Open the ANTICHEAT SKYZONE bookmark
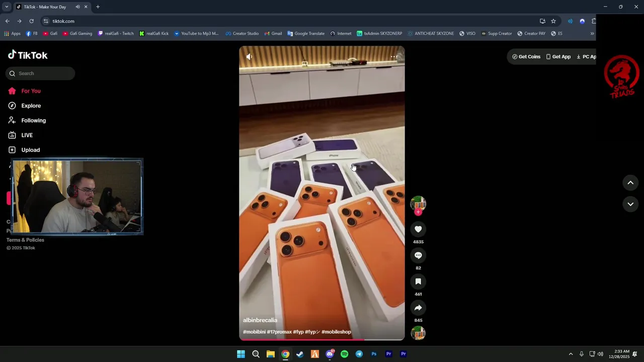 tap(430, 34)
